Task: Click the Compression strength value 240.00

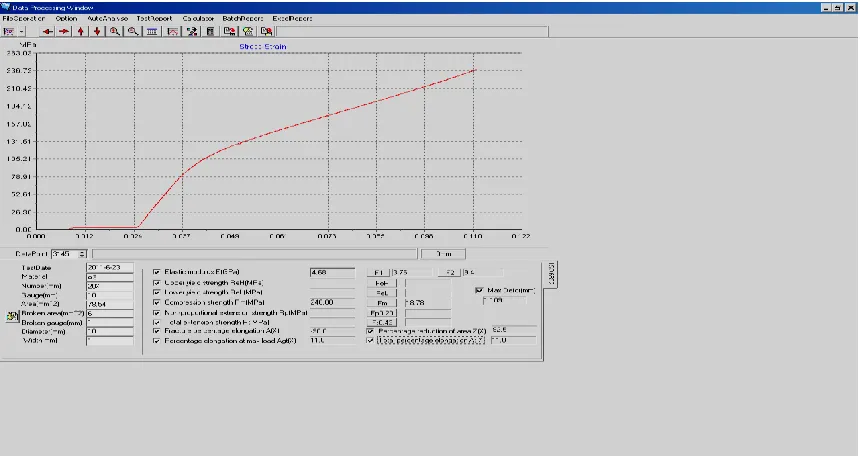Action: tap(332, 302)
